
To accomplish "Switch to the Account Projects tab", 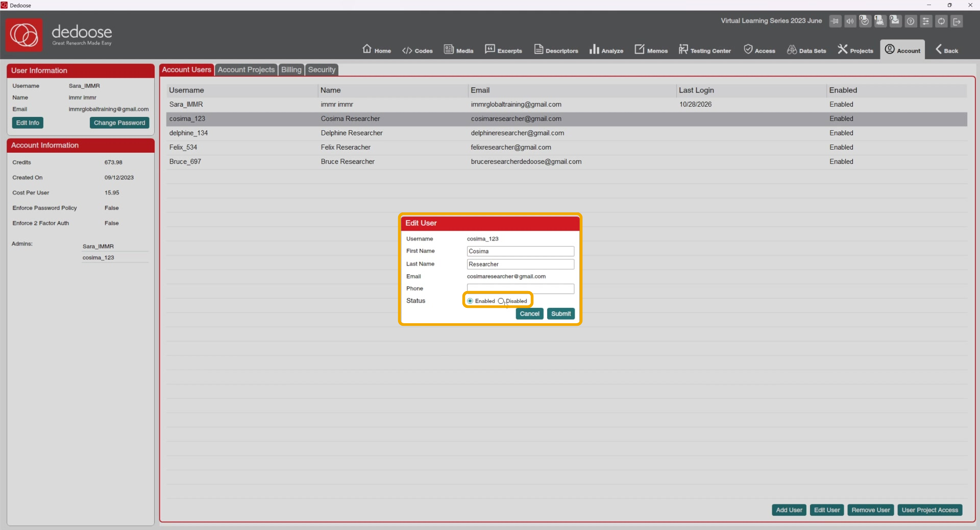I will click(x=246, y=70).
